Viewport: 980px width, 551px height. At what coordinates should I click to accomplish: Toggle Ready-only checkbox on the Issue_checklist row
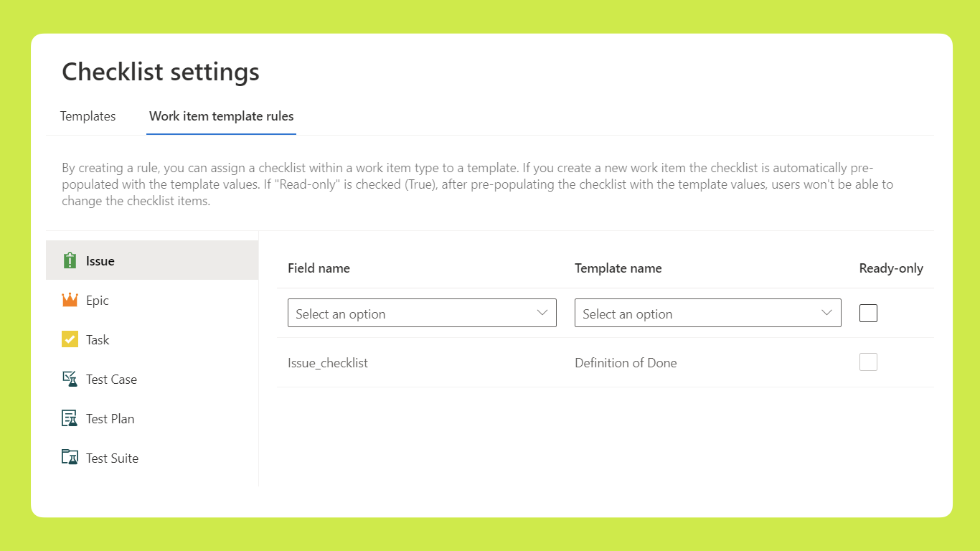[868, 362]
